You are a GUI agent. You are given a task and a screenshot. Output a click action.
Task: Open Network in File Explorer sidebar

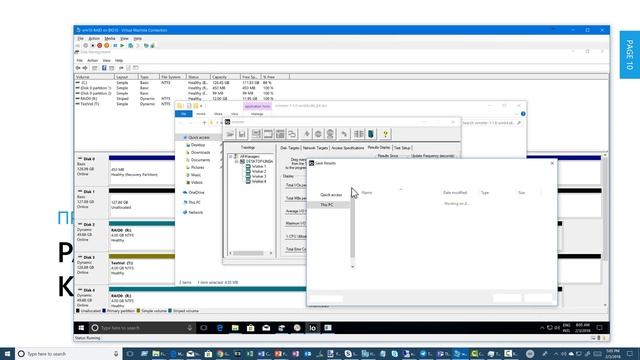tap(195, 212)
